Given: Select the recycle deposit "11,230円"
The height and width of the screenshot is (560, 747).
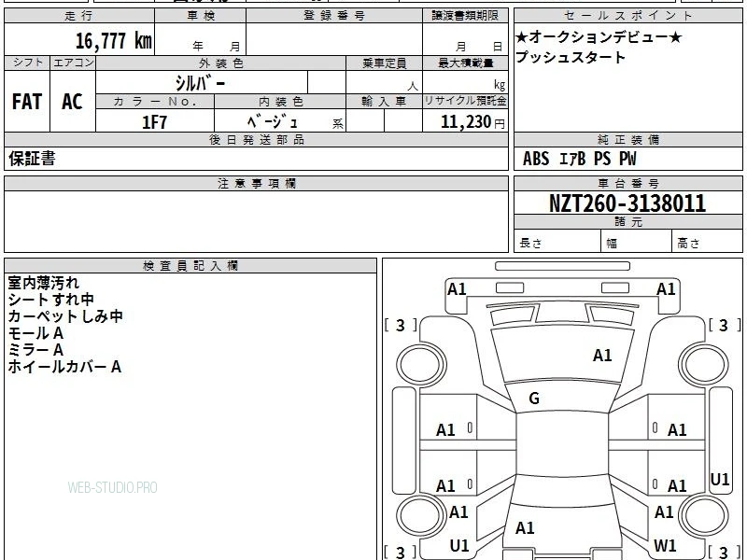Looking at the screenshot, I should [x=472, y=122].
